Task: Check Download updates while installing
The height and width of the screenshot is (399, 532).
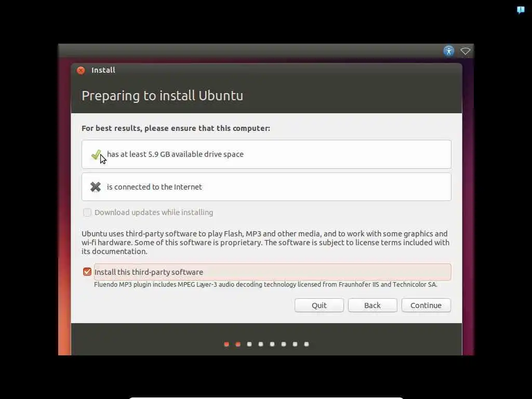Action: pos(87,212)
